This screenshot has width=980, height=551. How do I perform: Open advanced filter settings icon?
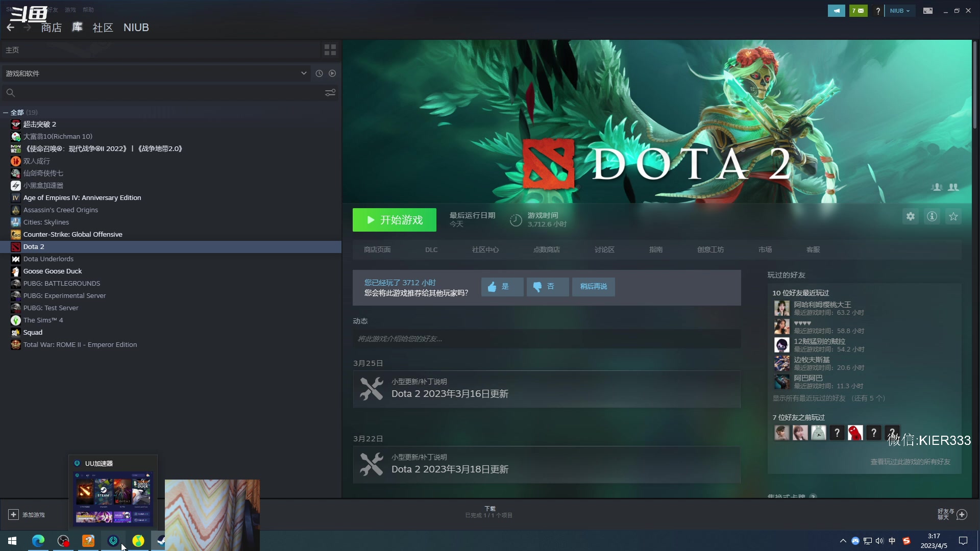330,93
